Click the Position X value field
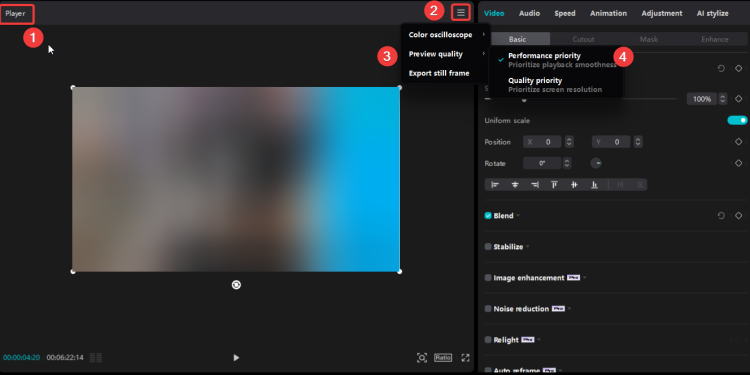This screenshot has height=375, width=750. pyautogui.click(x=543, y=142)
